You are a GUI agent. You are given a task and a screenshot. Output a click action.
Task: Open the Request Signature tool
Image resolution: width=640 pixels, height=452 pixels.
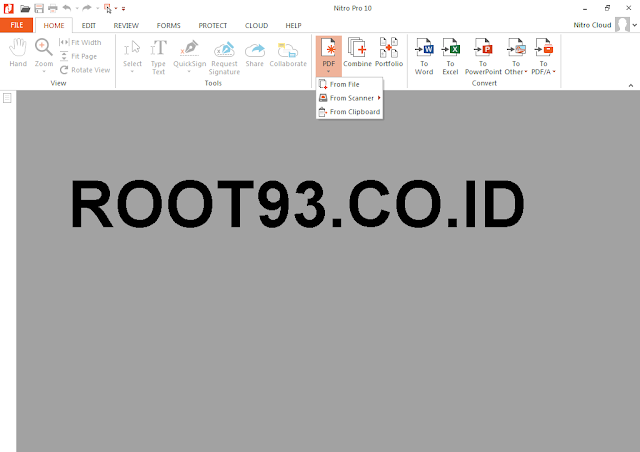(x=224, y=58)
